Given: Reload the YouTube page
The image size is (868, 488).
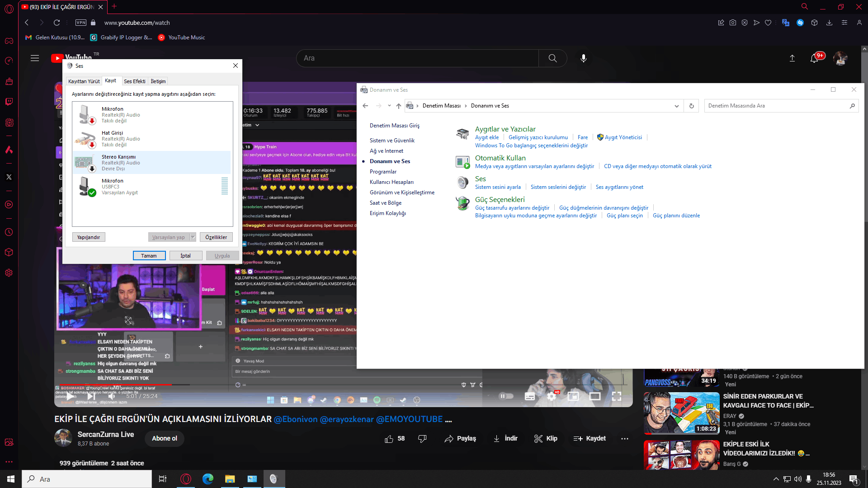Looking at the screenshot, I should tap(57, 23).
